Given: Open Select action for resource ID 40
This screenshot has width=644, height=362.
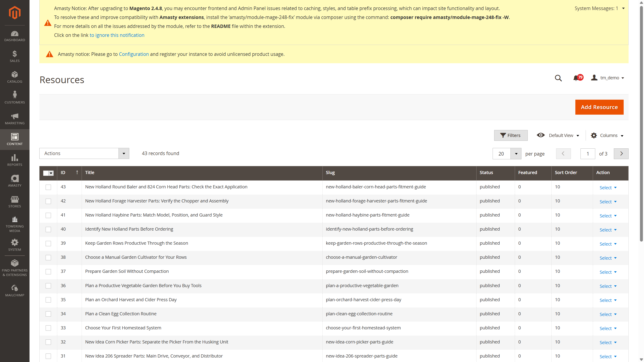Looking at the screenshot, I should coord(608,230).
